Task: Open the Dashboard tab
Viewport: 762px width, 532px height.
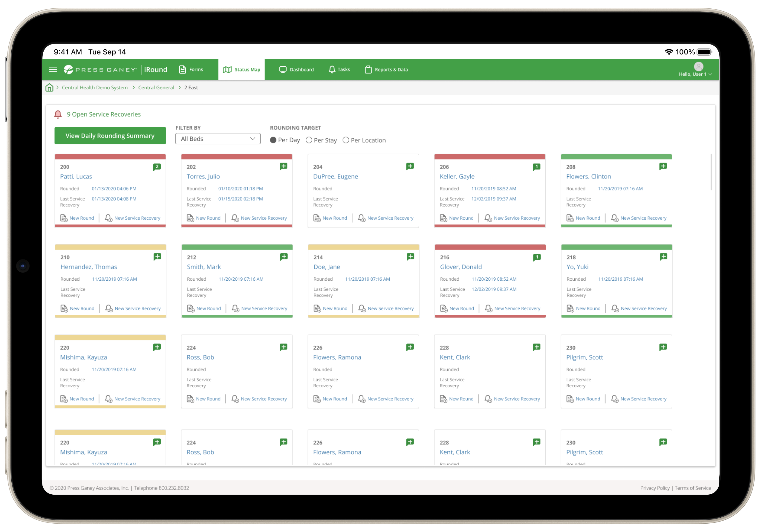Action: pos(296,70)
